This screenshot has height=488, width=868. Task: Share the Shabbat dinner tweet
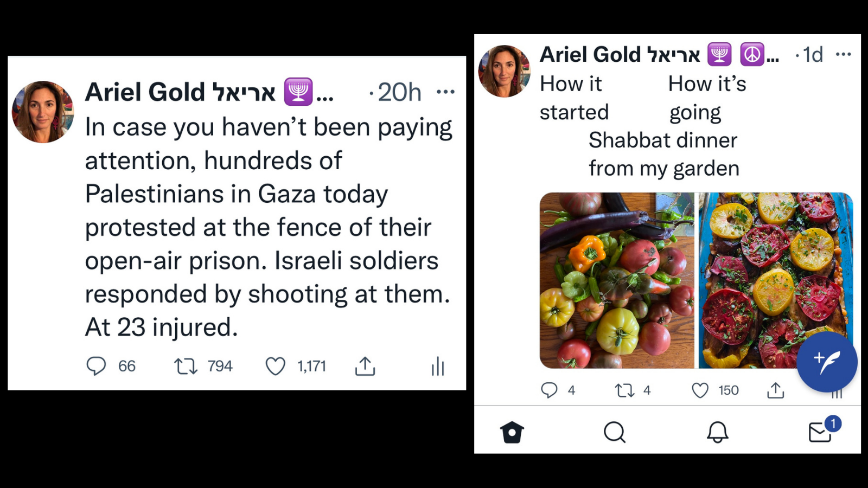pyautogui.click(x=776, y=390)
